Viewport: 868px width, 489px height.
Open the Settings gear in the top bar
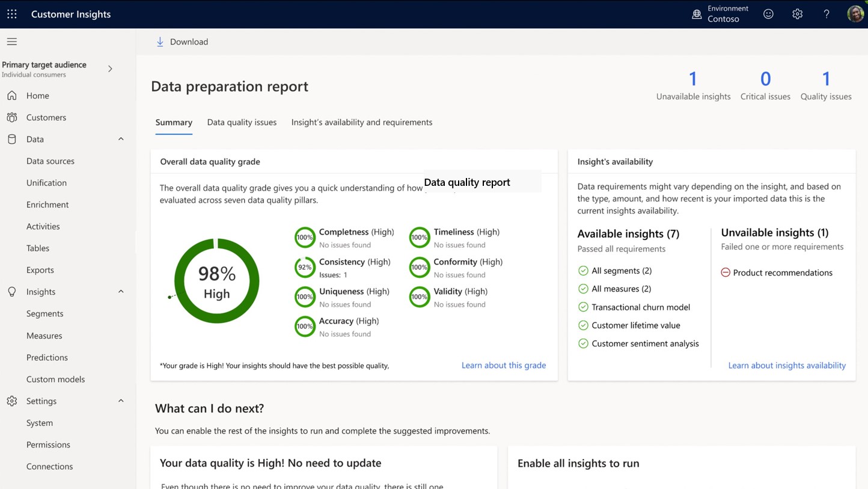pyautogui.click(x=797, y=13)
